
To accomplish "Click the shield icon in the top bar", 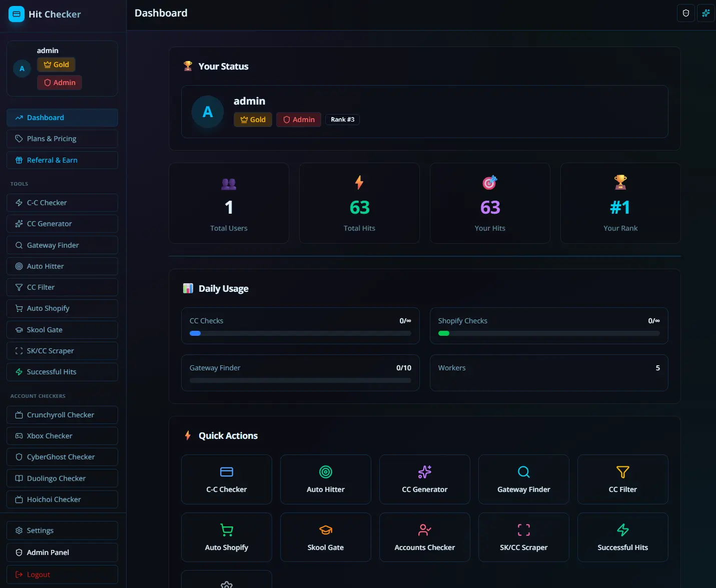I will coord(686,13).
